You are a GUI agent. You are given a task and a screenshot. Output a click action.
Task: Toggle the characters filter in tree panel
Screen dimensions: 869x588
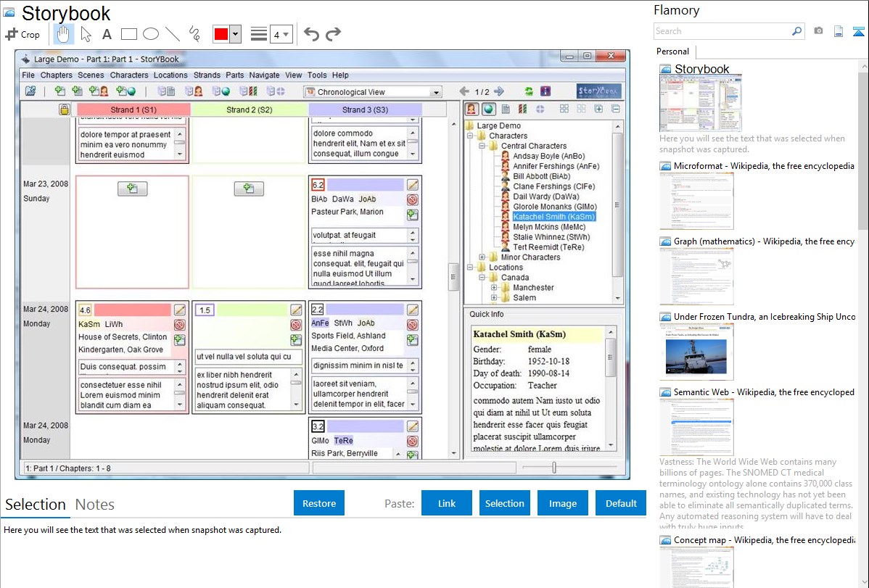pos(471,109)
